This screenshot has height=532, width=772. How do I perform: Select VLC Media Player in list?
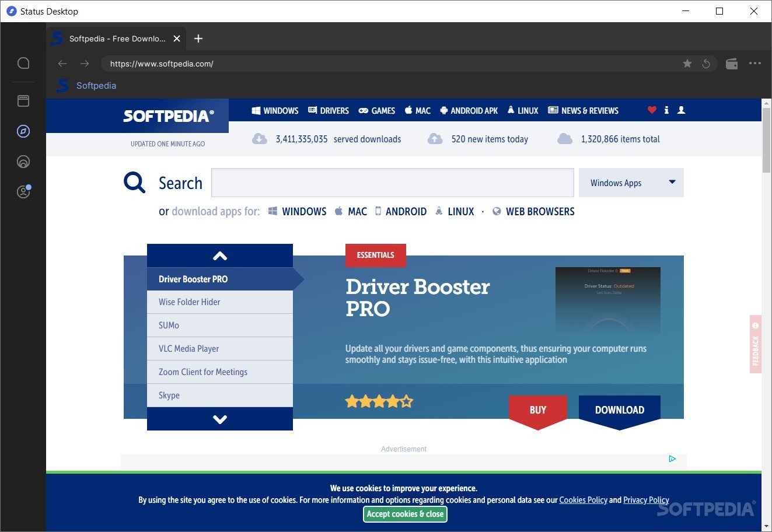pos(220,349)
